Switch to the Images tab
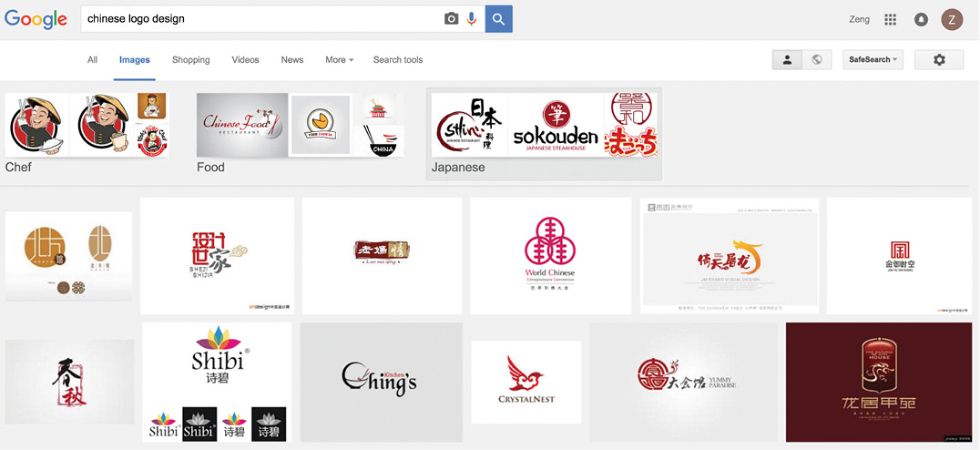The image size is (980, 450). click(135, 60)
